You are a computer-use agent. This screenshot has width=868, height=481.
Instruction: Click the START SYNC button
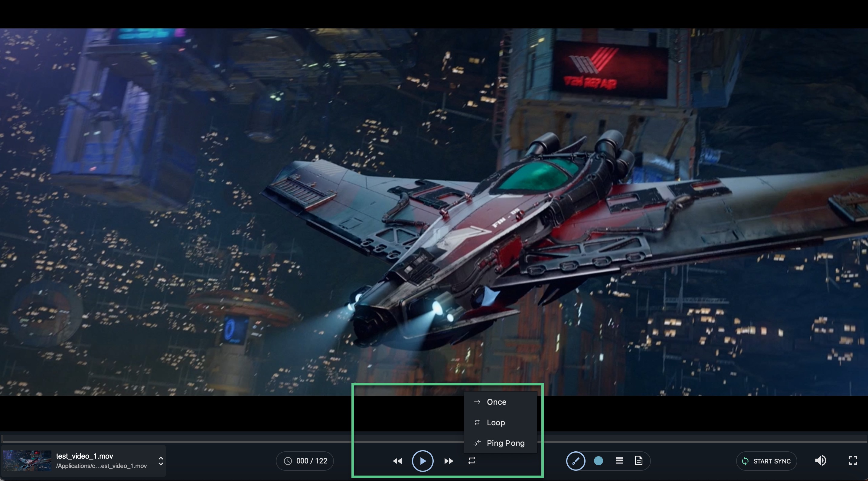tap(767, 461)
